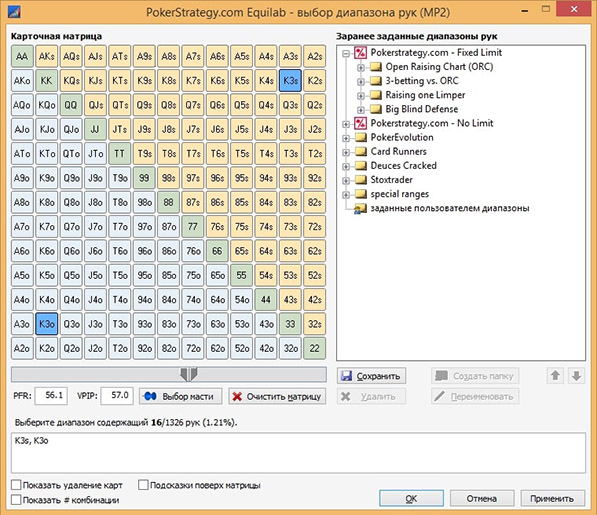The height and width of the screenshot is (515, 597).
Task: Select 'Pokerstrategy.com - No Limit' tree item
Action: click(432, 123)
